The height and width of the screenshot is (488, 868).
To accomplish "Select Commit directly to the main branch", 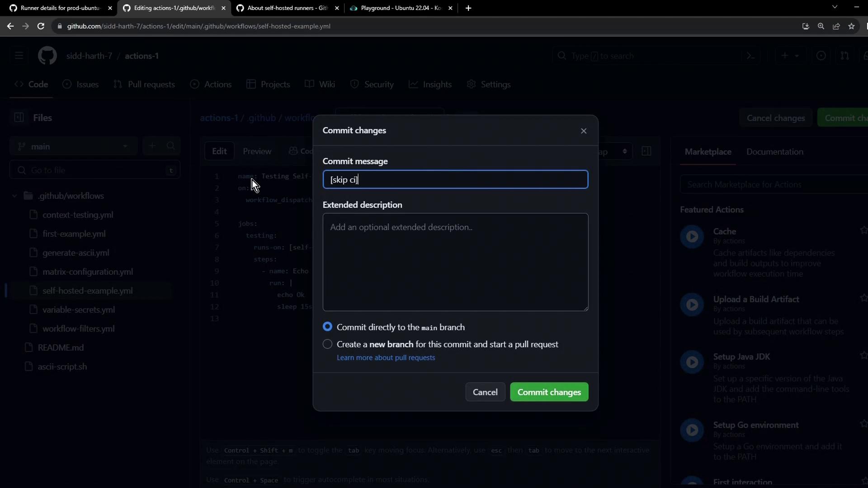I will (328, 327).
